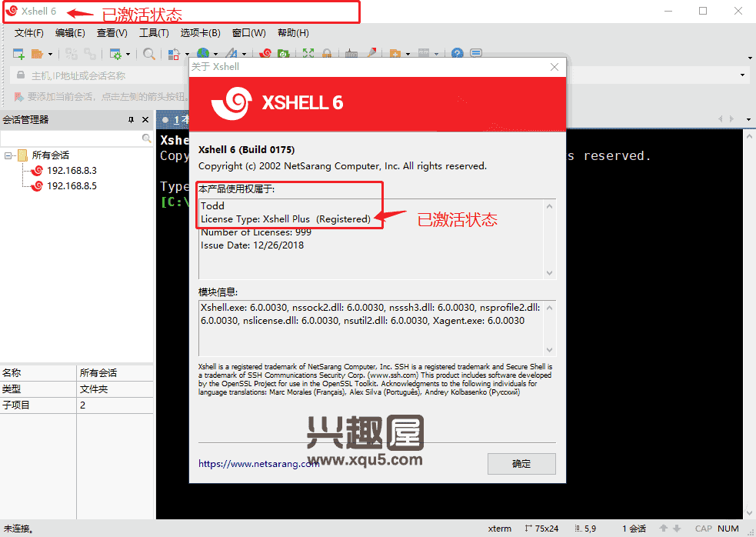
Task: Click the session manager search field
Action: point(72,138)
